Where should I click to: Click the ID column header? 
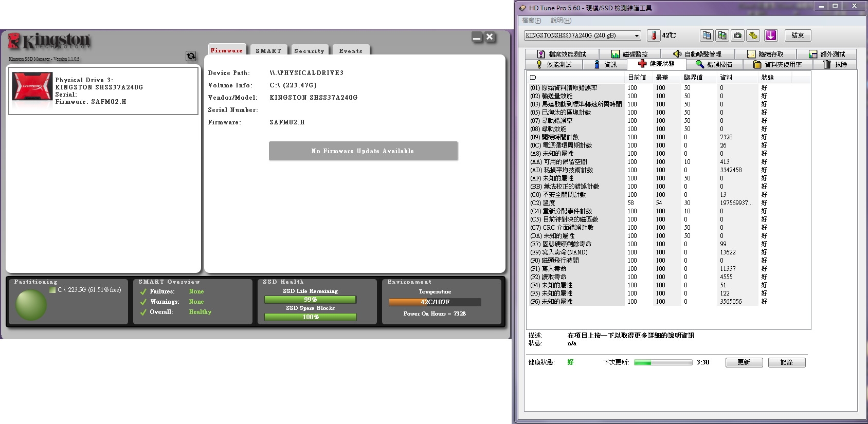pyautogui.click(x=575, y=78)
